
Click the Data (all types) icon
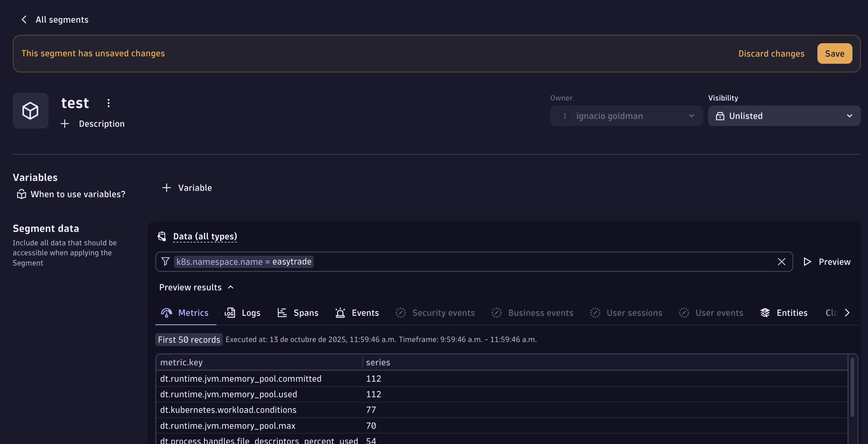(162, 236)
